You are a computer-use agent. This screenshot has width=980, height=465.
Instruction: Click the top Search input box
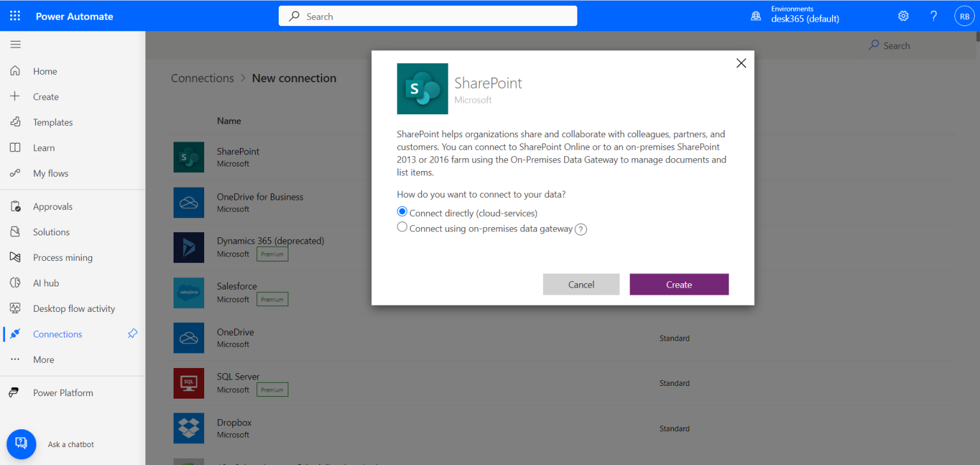click(x=427, y=17)
